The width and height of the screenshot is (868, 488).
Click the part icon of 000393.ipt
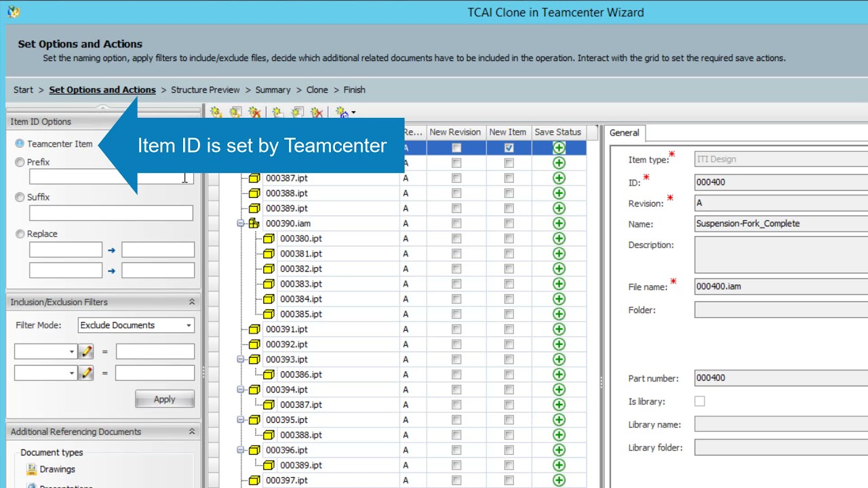pyautogui.click(x=254, y=359)
